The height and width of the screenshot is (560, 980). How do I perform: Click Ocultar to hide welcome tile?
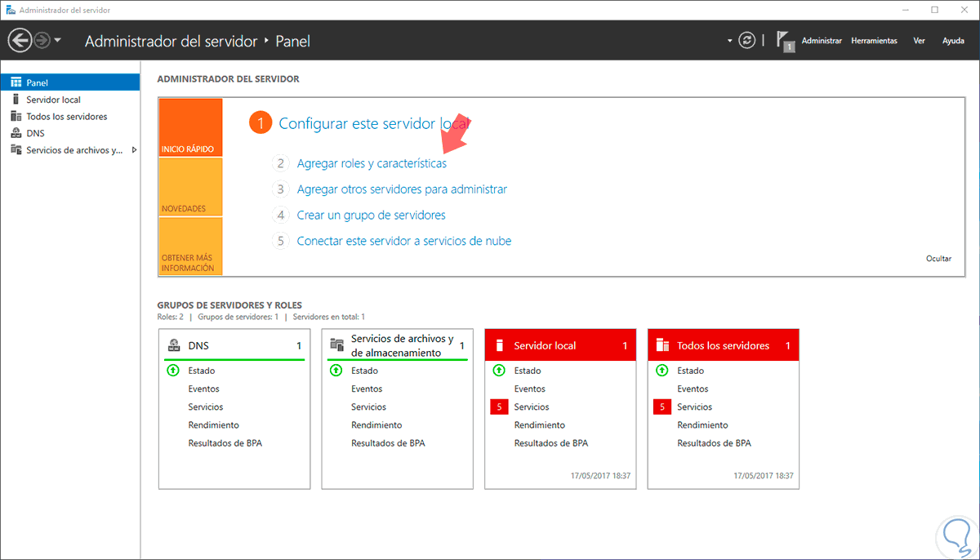(x=938, y=259)
